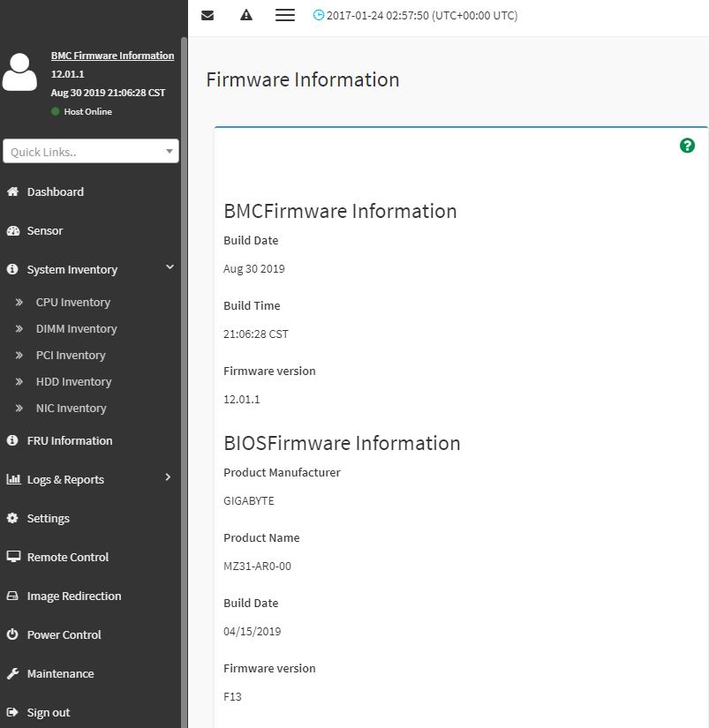
Task: Click the FRU Information info icon
Action: pos(12,440)
